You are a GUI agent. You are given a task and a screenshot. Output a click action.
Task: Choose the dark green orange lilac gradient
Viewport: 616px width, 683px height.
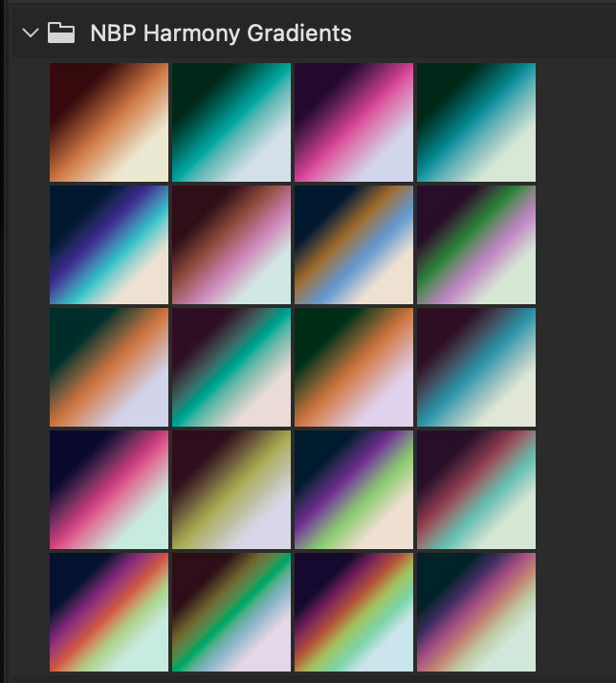pos(354,367)
